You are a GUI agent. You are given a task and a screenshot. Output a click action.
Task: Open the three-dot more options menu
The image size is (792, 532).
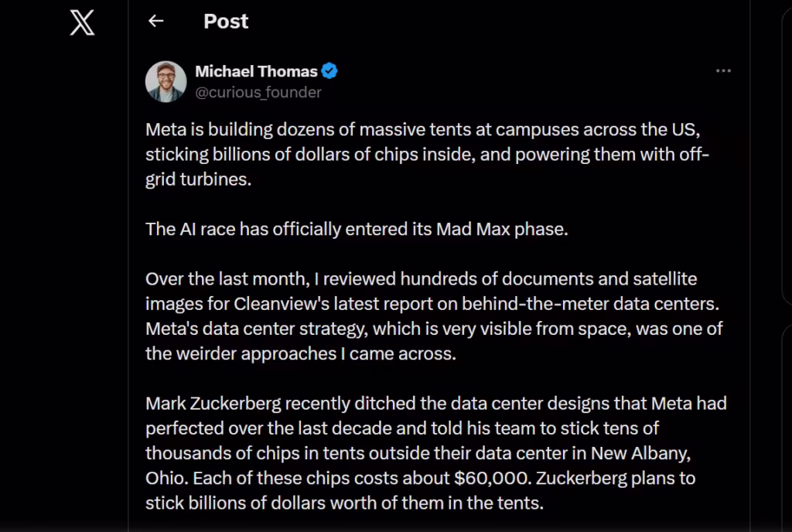click(723, 70)
